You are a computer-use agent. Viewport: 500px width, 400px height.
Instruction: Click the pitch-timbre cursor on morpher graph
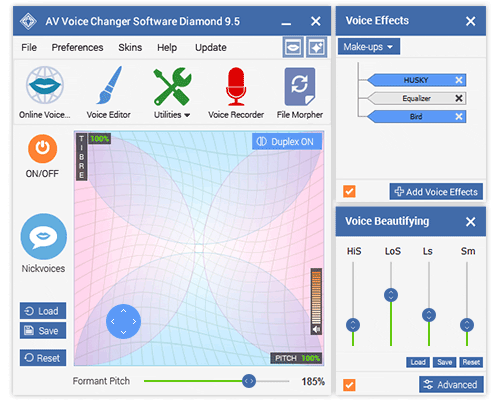123,321
